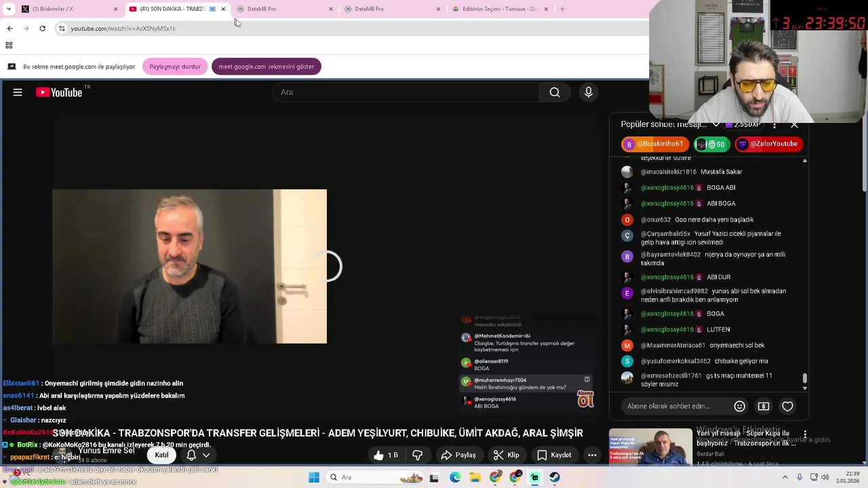Open the tab search dropdown arrow

pos(9,9)
